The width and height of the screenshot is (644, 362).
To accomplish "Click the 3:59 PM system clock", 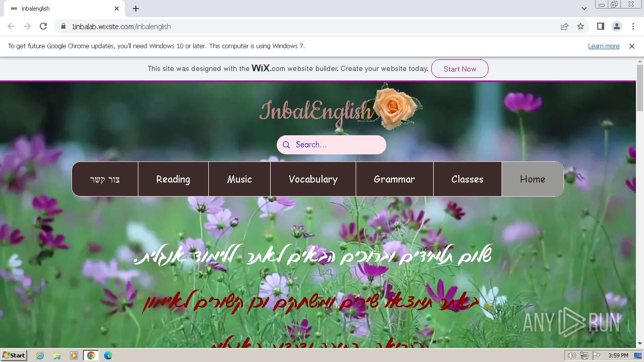I will click(x=618, y=355).
